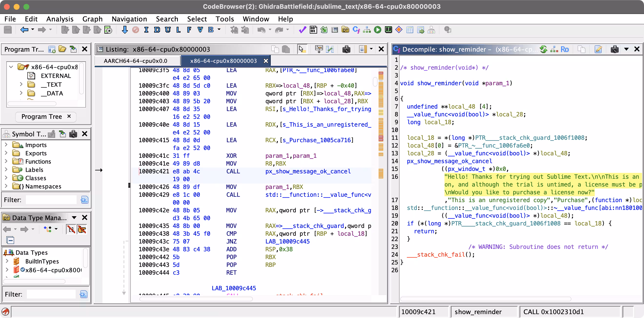Toggle navigate to next Function
The width and height of the screenshot is (644, 318).
pos(189,30)
